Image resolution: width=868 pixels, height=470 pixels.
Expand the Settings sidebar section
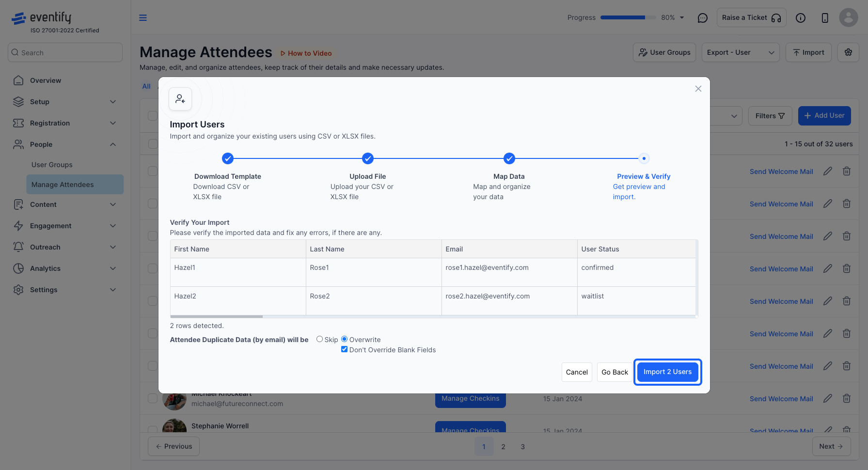pyautogui.click(x=113, y=290)
